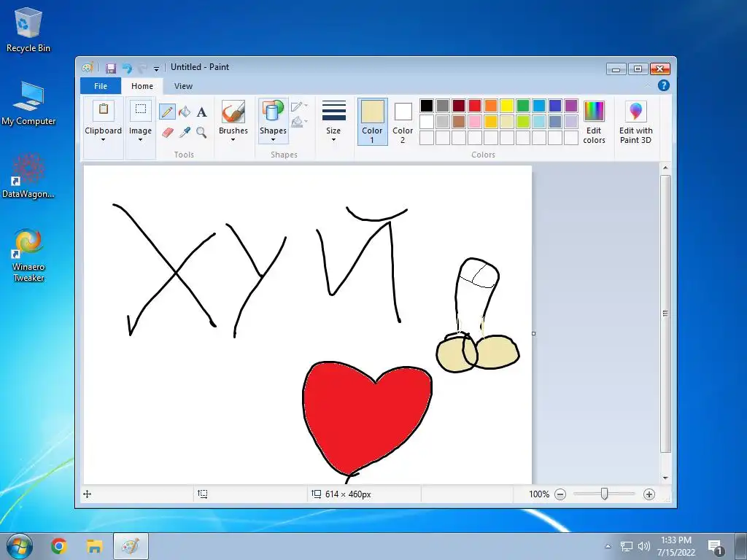The height and width of the screenshot is (560, 747).
Task: Pick the black color swatch
Action: 427,106
